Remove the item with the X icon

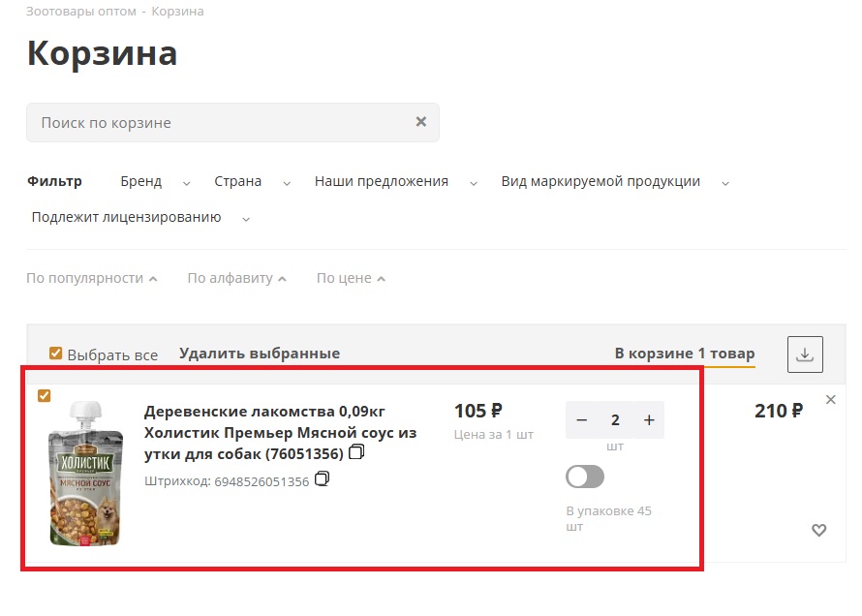click(830, 400)
